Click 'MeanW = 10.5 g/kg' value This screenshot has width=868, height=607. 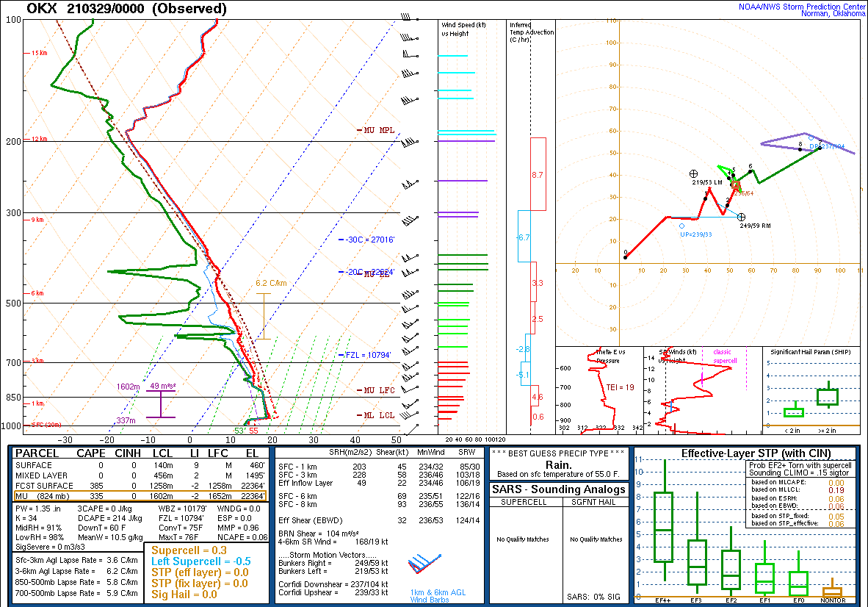pos(110,537)
